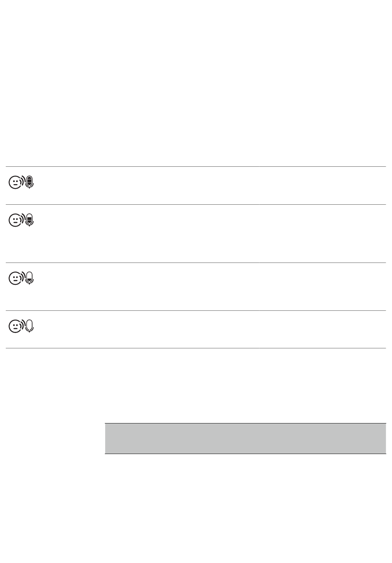The height and width of the screenshot is (563, 392).
Task: Select the fully filled microphone level icon
Action: [x=30, y=182]
